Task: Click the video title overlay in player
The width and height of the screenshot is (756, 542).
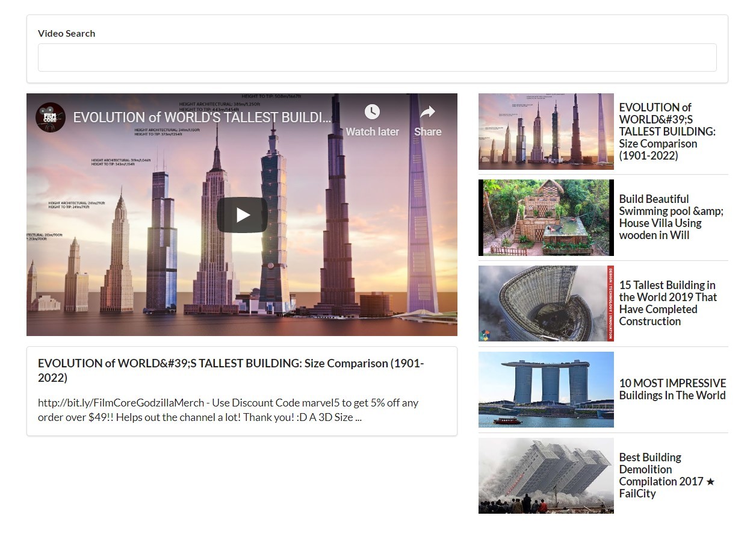Action: [x=202, y=117]
